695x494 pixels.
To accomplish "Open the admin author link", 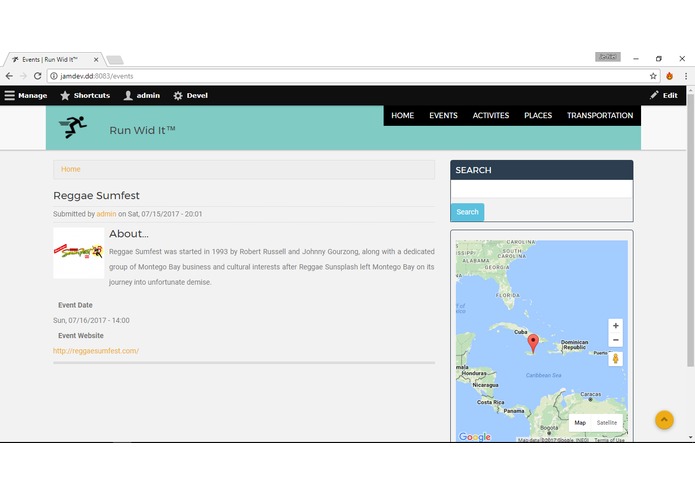I will click(106, 214).
